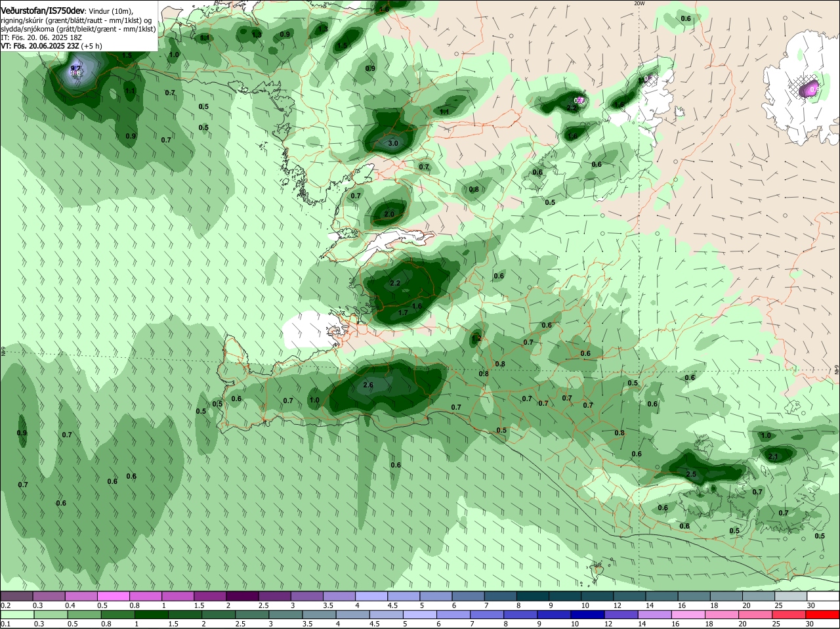Click the 20W longitude label

640,3
